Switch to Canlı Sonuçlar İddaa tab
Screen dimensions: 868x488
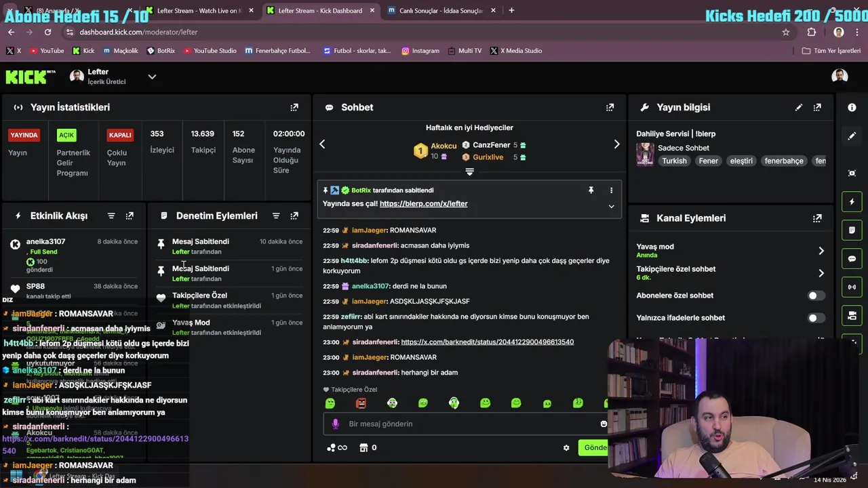(x=440, y=10)
